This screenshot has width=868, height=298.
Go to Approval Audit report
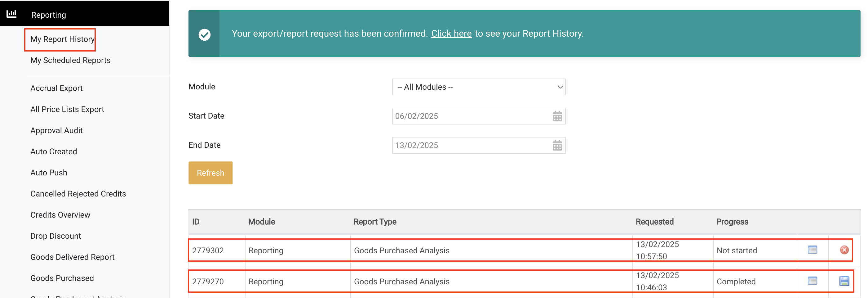point(56,131)
